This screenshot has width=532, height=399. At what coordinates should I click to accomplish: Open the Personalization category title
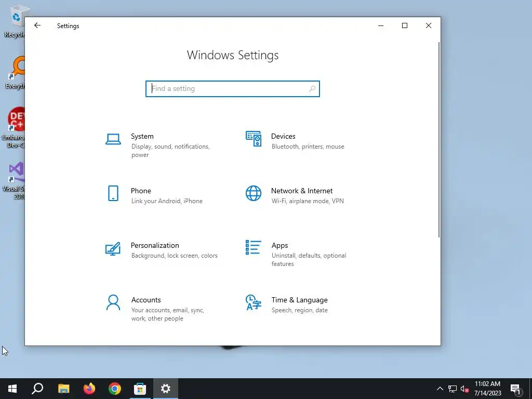pos(155,246)
